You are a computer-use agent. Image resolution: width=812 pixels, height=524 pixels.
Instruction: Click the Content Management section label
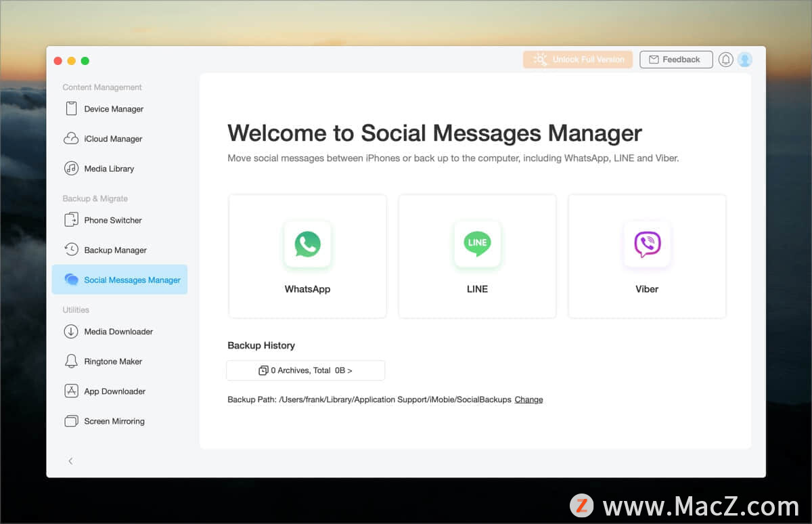click(x=102, y=87)
